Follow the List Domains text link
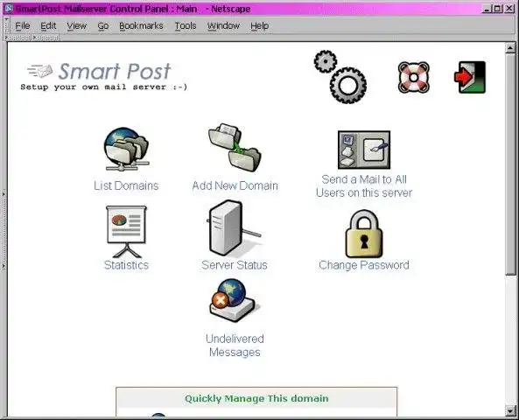Viewport: 519px width, 420px height. coord(126,185)
